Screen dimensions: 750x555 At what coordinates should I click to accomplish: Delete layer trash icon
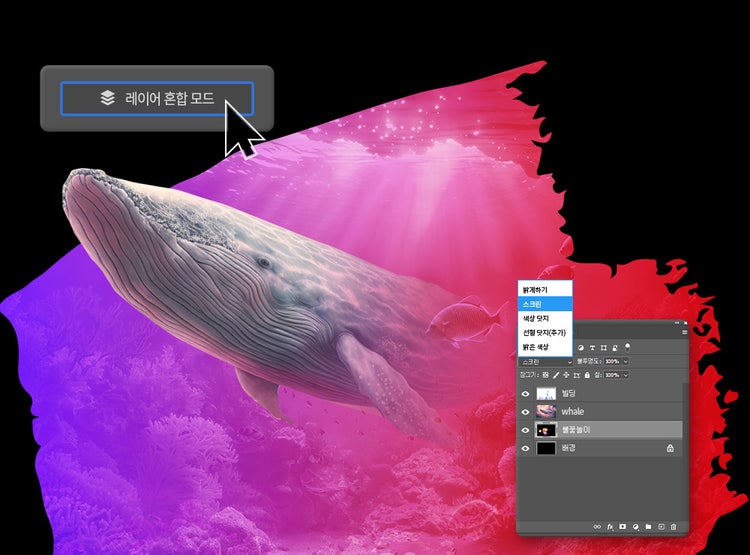pos(673,527)
